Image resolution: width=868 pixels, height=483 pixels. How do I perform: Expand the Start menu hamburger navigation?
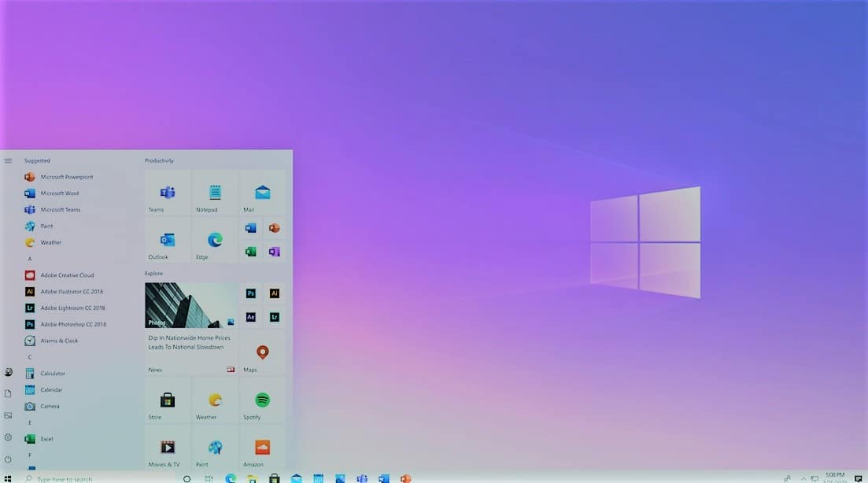click(9, 161)
